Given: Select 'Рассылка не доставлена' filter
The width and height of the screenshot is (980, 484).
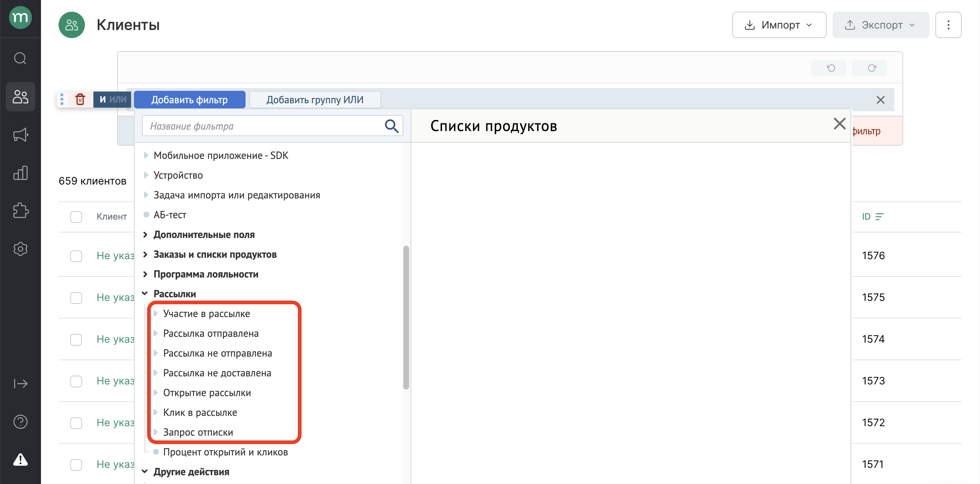Looking at the screenshot, I should point(217,373).
